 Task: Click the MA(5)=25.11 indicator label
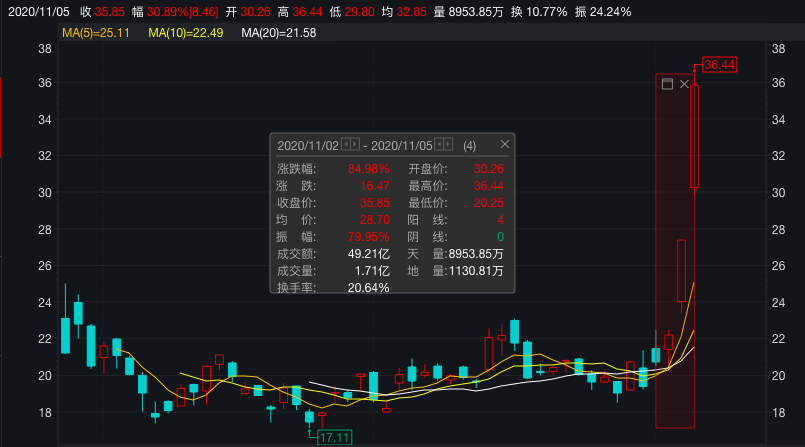(97, 33)
